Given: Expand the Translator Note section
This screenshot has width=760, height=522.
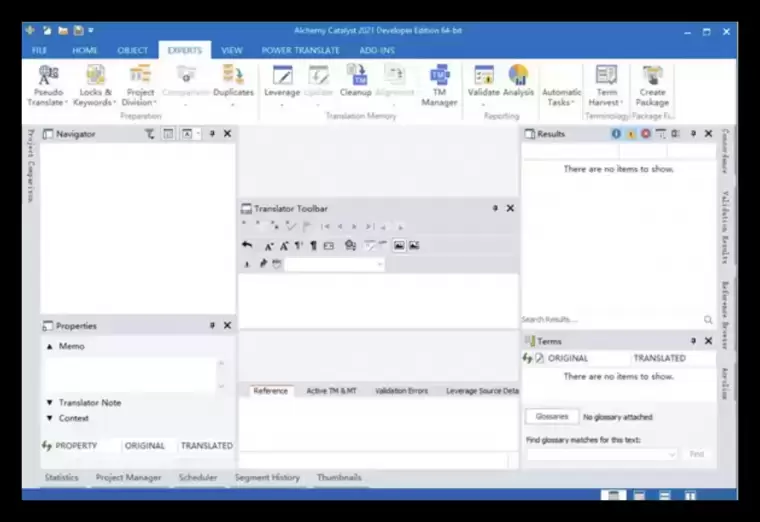Looking at the screenshot, I should (x=50, y=403).
